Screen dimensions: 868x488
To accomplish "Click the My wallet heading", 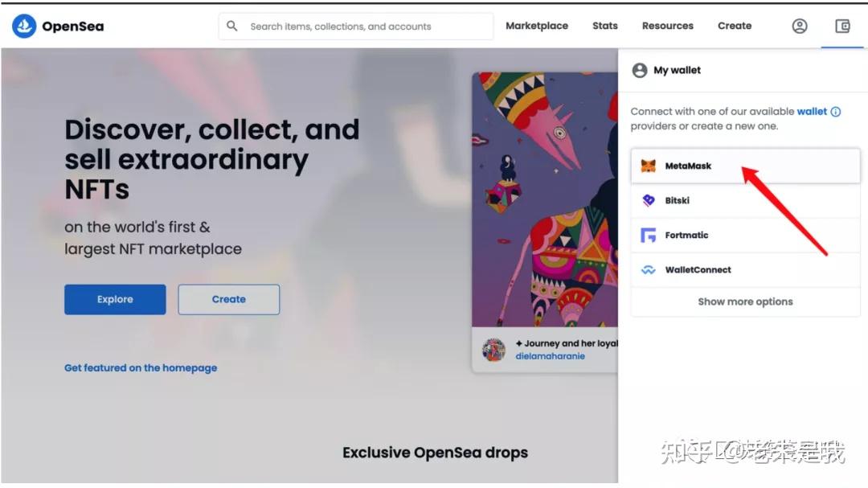I will pyautogui.click(x=677, y=71).
